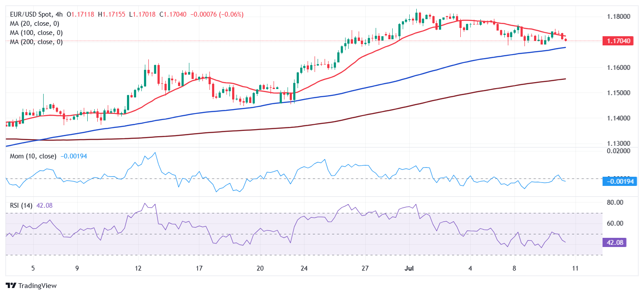Screen dimensions: 644x295
Task: Select the MA (20, close, 0) legend
Action: click(x=34, y=24)
